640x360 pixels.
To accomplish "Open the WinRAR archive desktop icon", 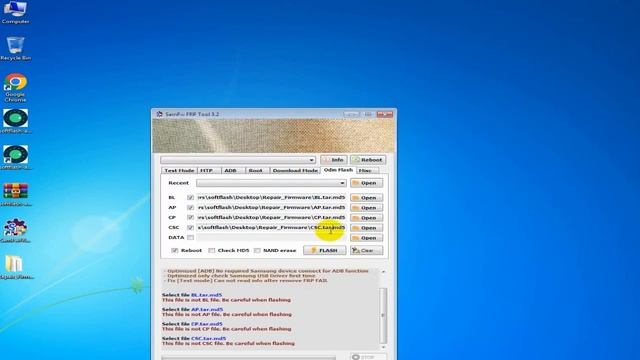I will pyautogui.click(x=16, y=195).
